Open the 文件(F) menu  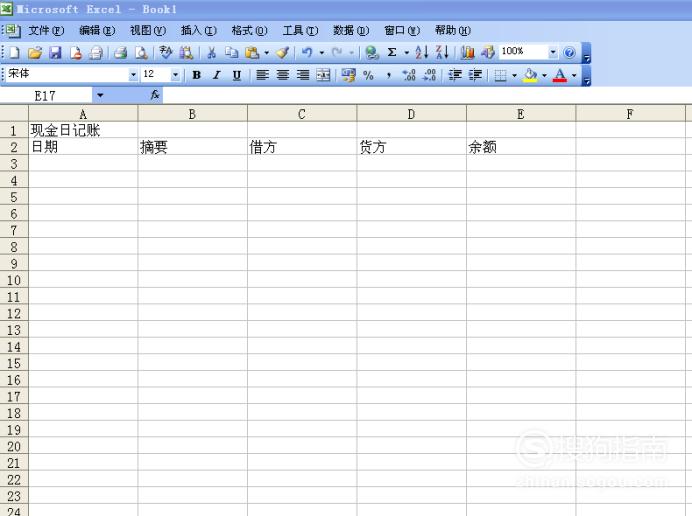point(46,30)
